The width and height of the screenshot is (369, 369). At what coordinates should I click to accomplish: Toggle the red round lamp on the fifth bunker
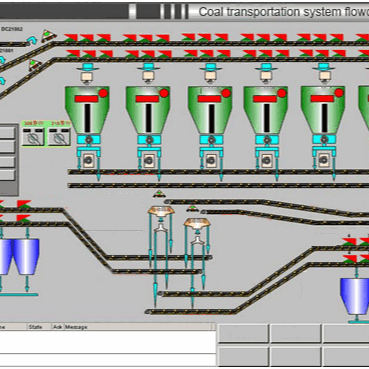point(339,93)
